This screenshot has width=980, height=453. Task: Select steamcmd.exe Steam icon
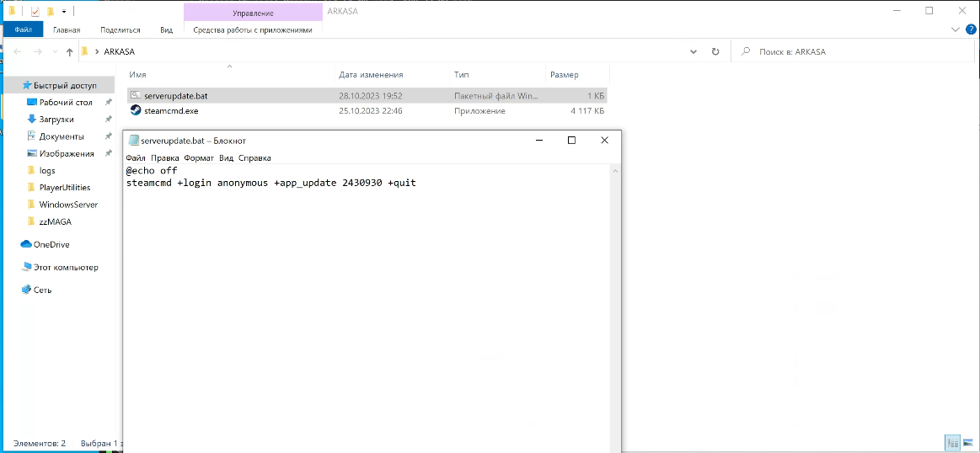tap(136, 110)
